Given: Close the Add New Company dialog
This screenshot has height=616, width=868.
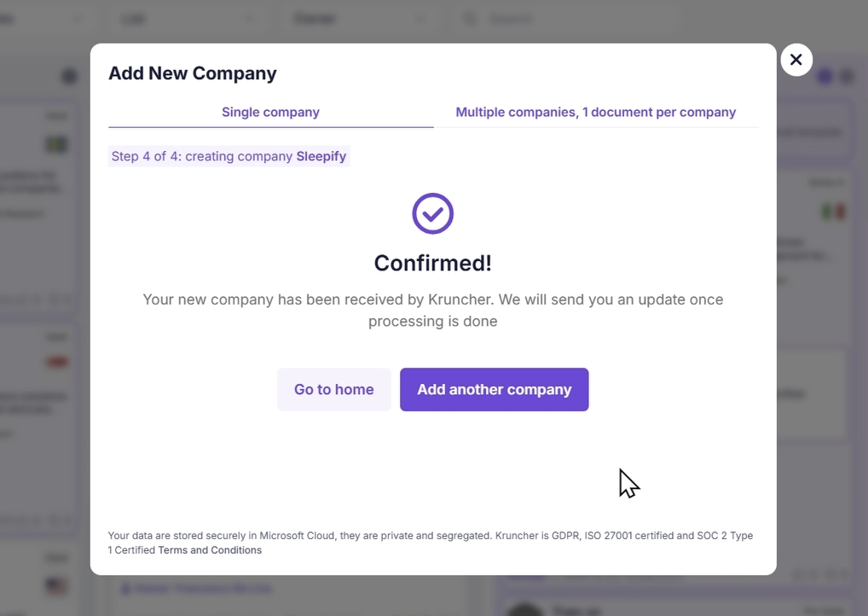Looking at the screenshot, I should click(x=796, y=60).
